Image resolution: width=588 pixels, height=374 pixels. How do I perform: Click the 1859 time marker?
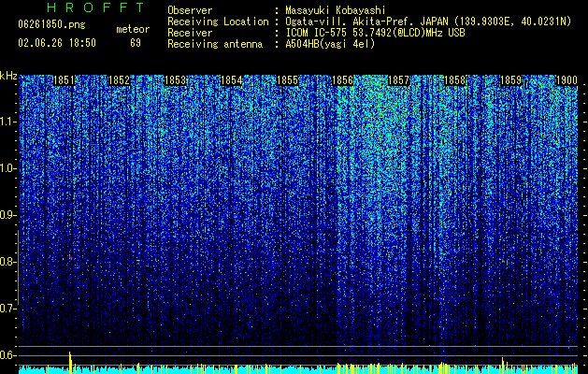coord(510,80)
